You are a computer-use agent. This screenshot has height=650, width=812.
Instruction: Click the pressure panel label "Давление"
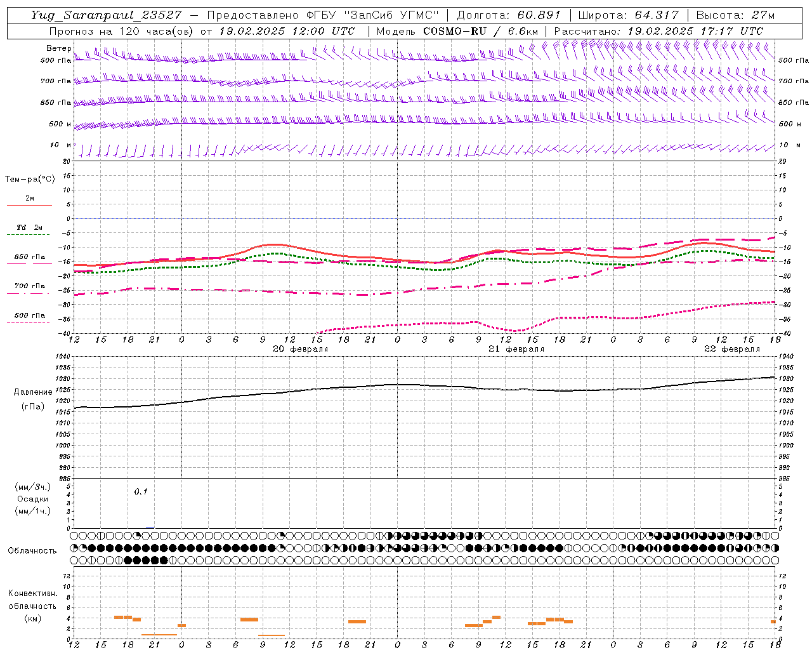point(32,392)
